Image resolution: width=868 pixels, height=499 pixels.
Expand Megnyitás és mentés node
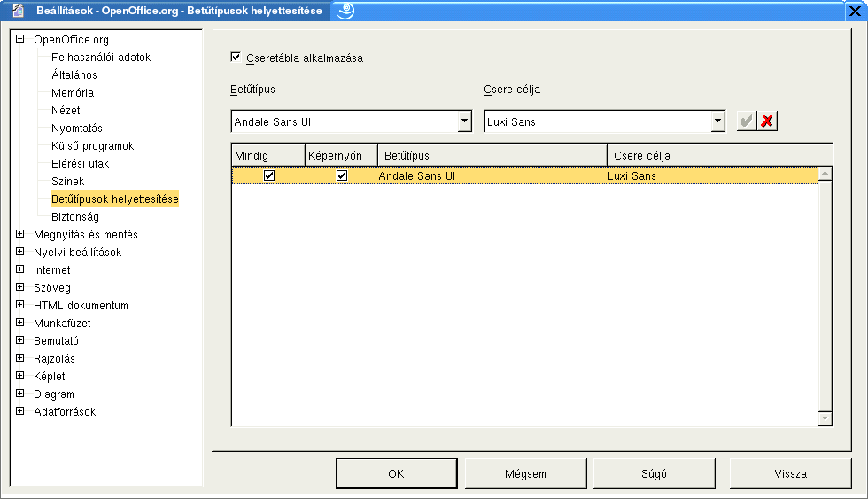[19, 234]
